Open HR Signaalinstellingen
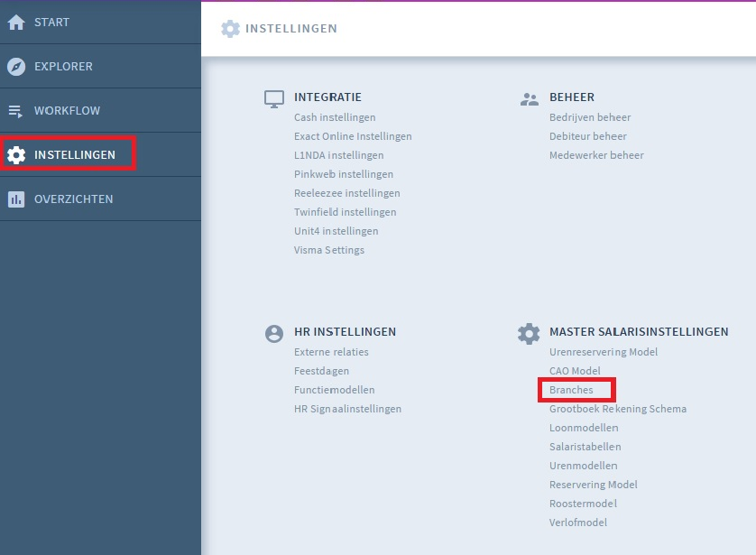The image size is (756, 555). 347,409
